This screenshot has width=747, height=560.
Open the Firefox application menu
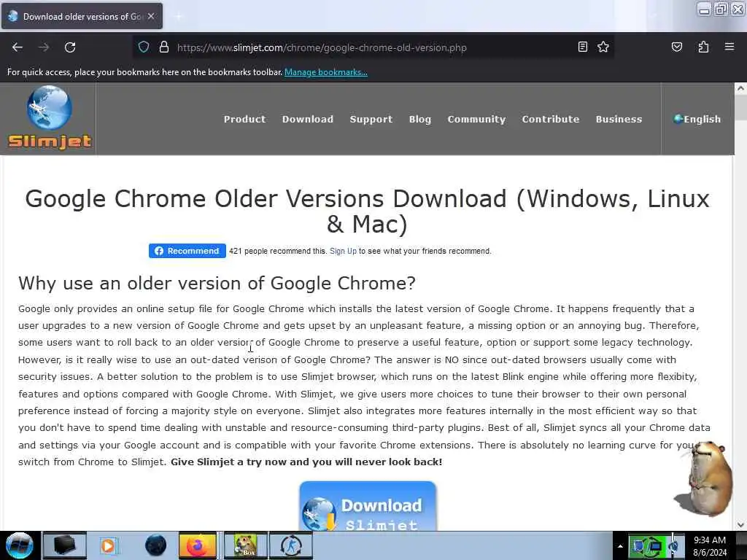tap(729, 47)
